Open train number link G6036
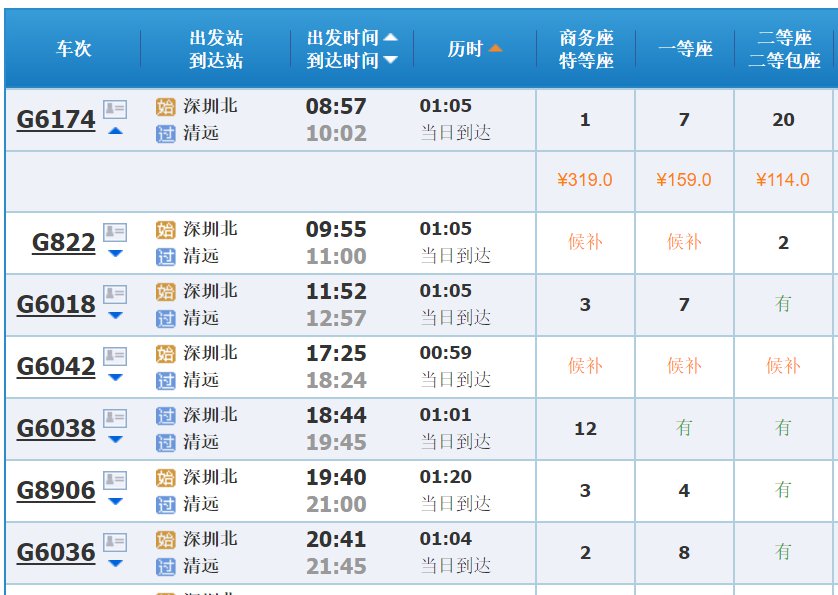The image size is (838, 595). pyautogui.click(x=56, y=553)
